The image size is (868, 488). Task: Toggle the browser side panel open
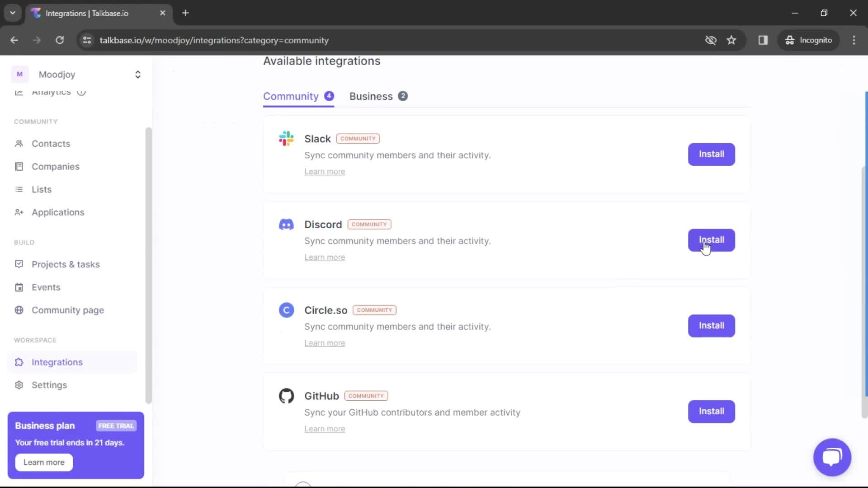tap(763, 40)
